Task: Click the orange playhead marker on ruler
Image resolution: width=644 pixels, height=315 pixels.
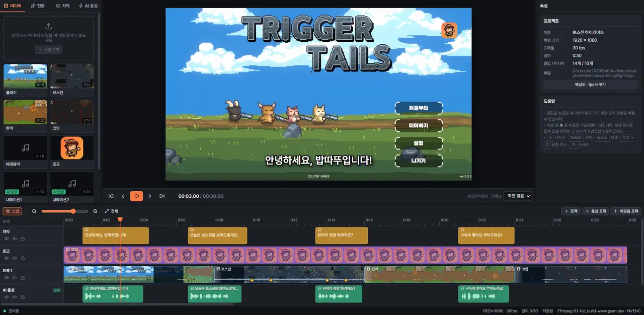Action: [120, 219]
